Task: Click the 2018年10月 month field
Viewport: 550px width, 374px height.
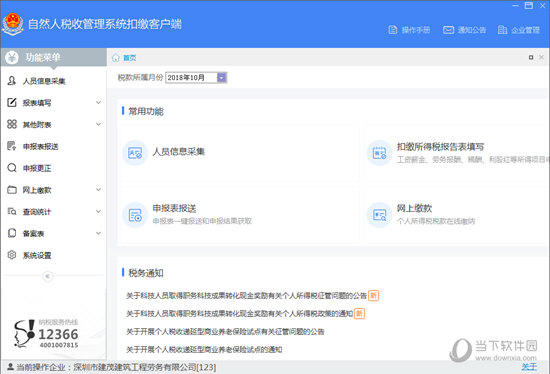Action: coord(196,78)
